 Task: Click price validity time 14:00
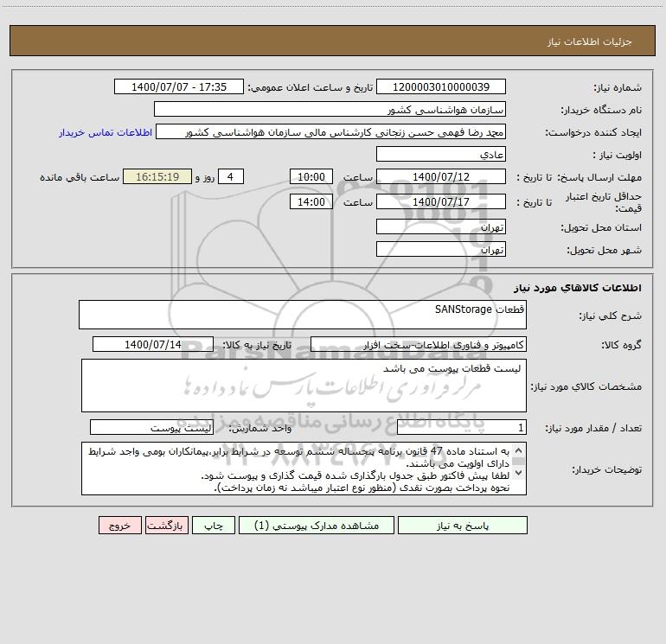(x=311, y=201)
